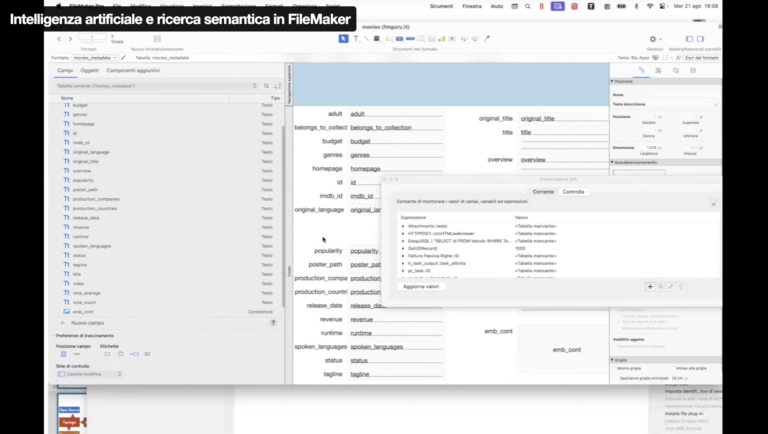Open dropdown arrow next to Manage gear

click(661, 39)
